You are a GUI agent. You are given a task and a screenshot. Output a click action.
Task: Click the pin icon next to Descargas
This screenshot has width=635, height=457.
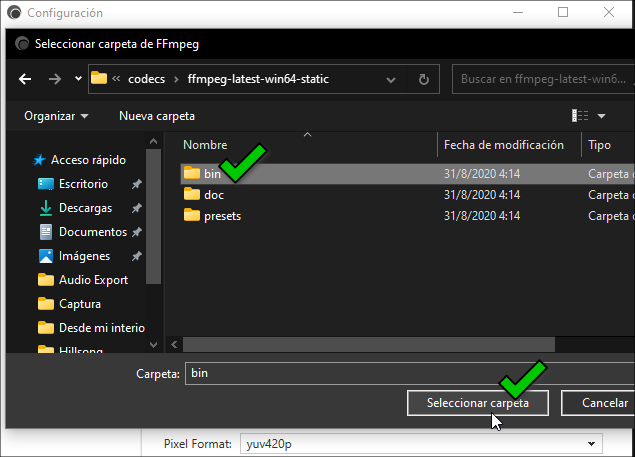(x=137, y=208)
